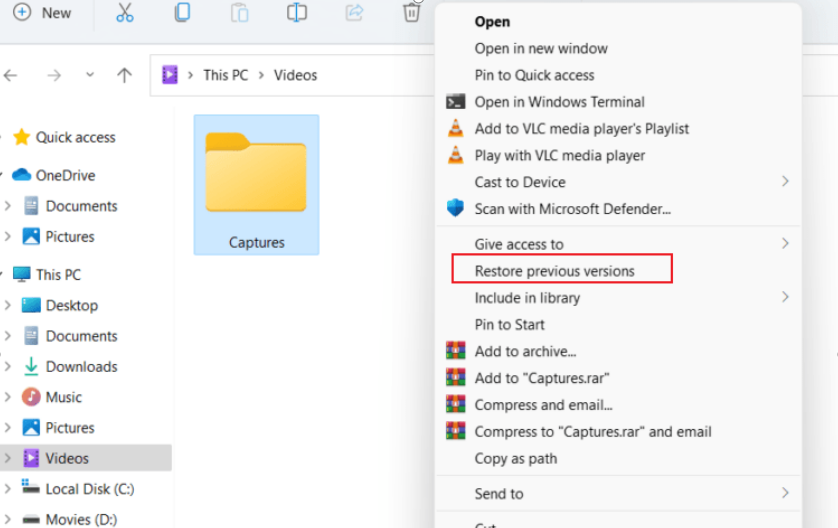Open Downloads in the navigation pane
The width and height of the screenshot is (838, 528).
point(81,366)
